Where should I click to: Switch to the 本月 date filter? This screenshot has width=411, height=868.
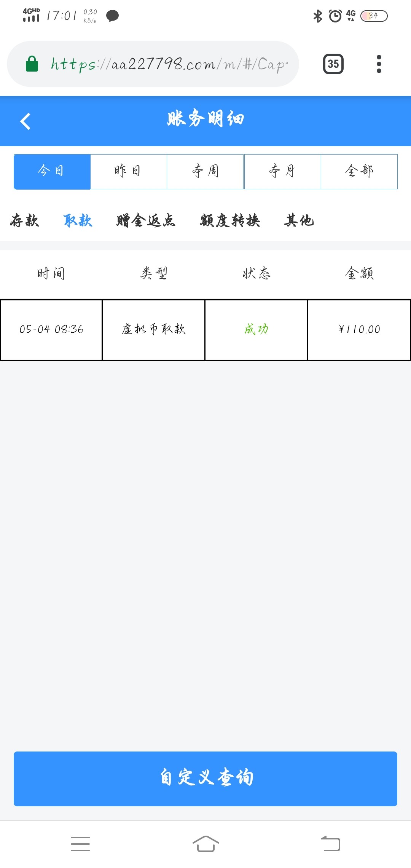(282, 172)
